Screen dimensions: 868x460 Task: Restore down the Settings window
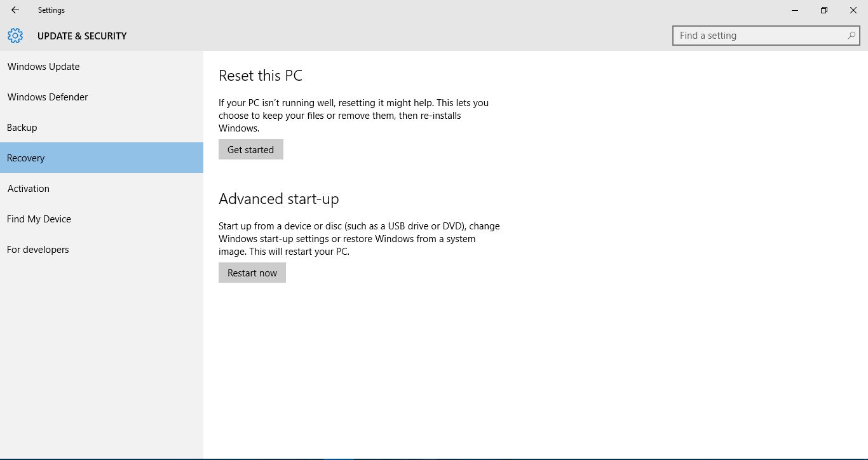tap(824, 10)
